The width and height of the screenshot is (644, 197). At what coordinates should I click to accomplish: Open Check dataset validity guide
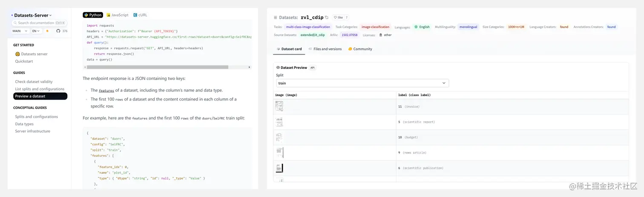tap(34, 82)
